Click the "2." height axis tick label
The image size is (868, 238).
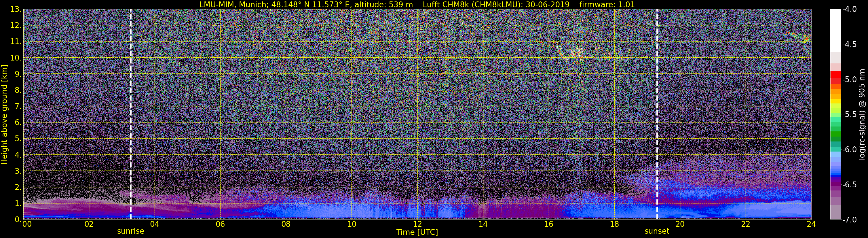tap(18, 188)
